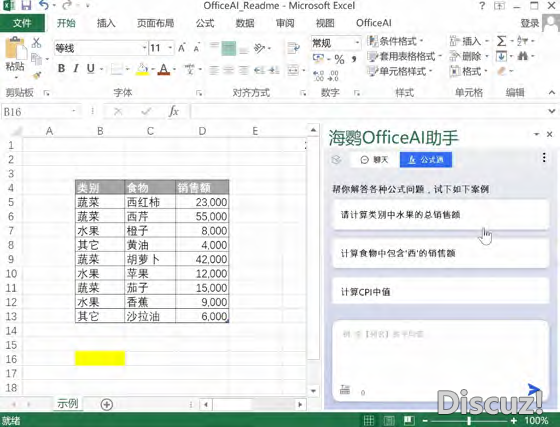560x427 pixels.
Task: Click the text orientation icon
Action: pos(259,48)
